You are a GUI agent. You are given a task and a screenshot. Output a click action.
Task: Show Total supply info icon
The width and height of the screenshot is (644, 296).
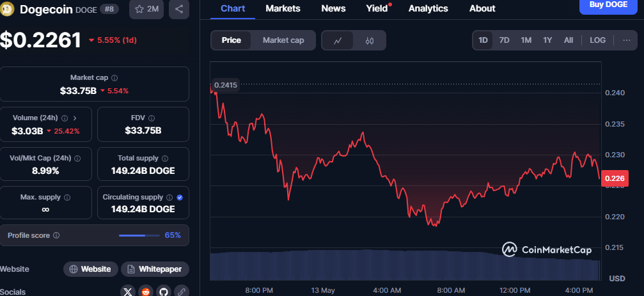pyautogui.click(x=165, y=158)
